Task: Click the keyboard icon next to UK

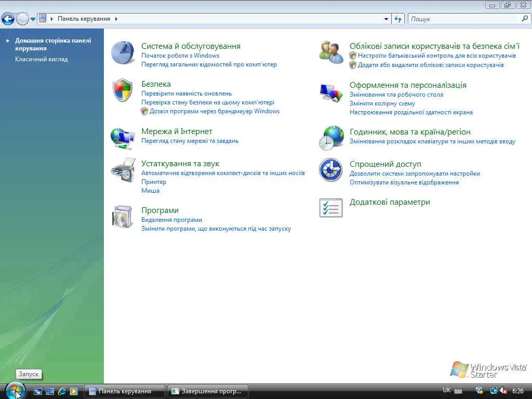Action: point(458,391)
